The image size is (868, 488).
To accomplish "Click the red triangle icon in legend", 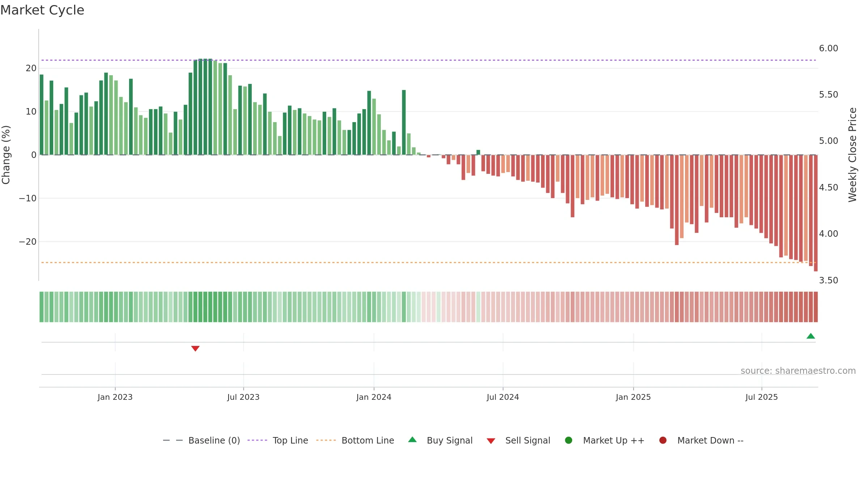I will pos(491,441).
